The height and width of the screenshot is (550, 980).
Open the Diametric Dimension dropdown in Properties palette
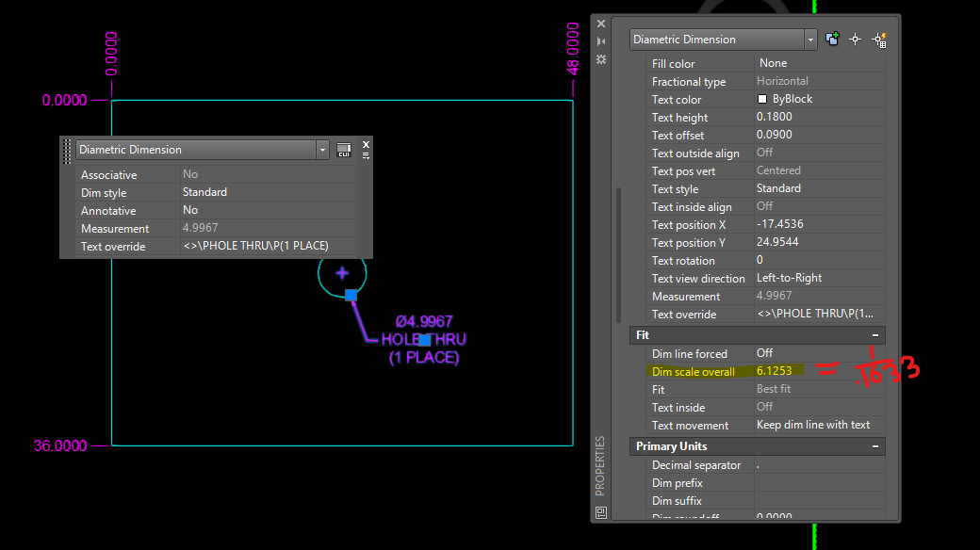click(809, 39)
